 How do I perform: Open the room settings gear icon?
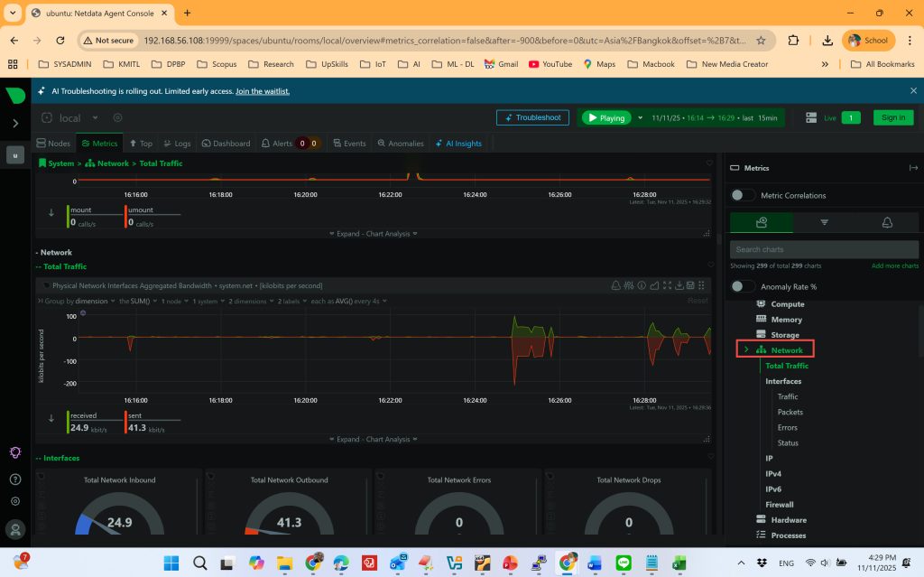[117, 118]
